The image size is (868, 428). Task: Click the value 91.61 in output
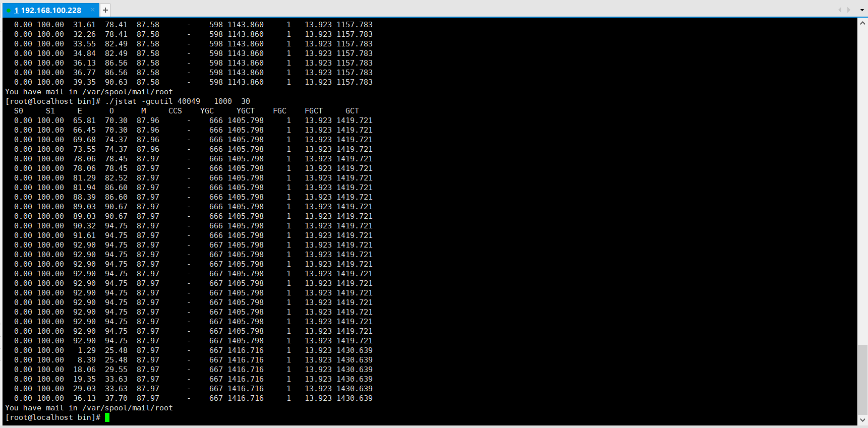tap(84, 235)
